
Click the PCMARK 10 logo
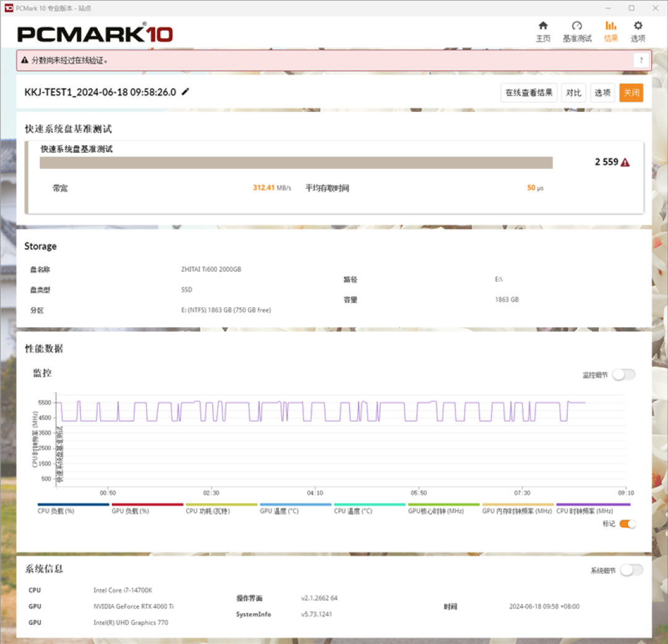(95, 33)
